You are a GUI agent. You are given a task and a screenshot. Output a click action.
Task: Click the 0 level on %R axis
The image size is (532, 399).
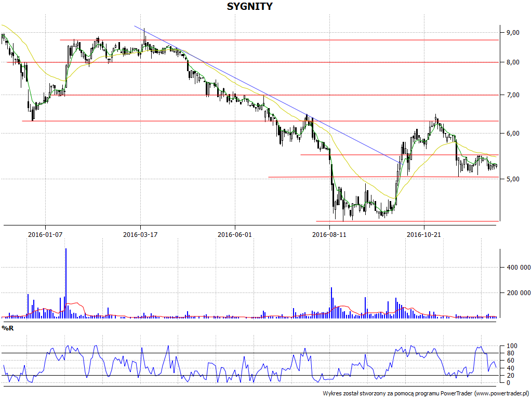coord(508,383)
